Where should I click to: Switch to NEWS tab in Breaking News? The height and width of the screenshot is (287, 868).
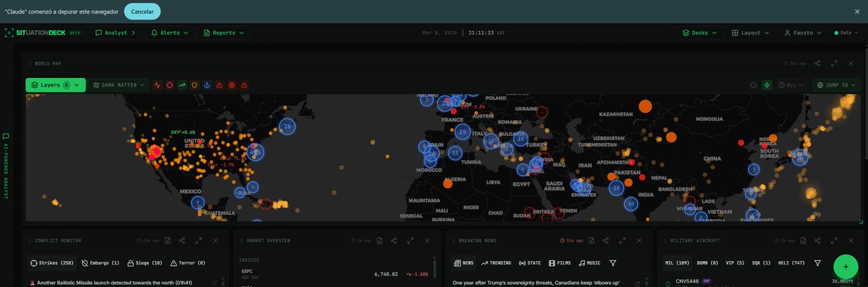coord(464,263)
